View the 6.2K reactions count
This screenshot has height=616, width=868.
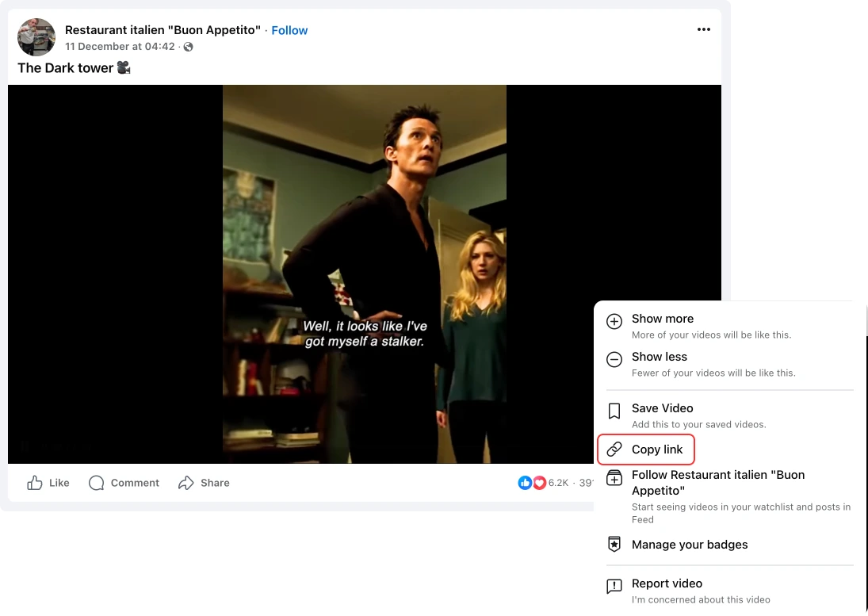pos(559,483)
